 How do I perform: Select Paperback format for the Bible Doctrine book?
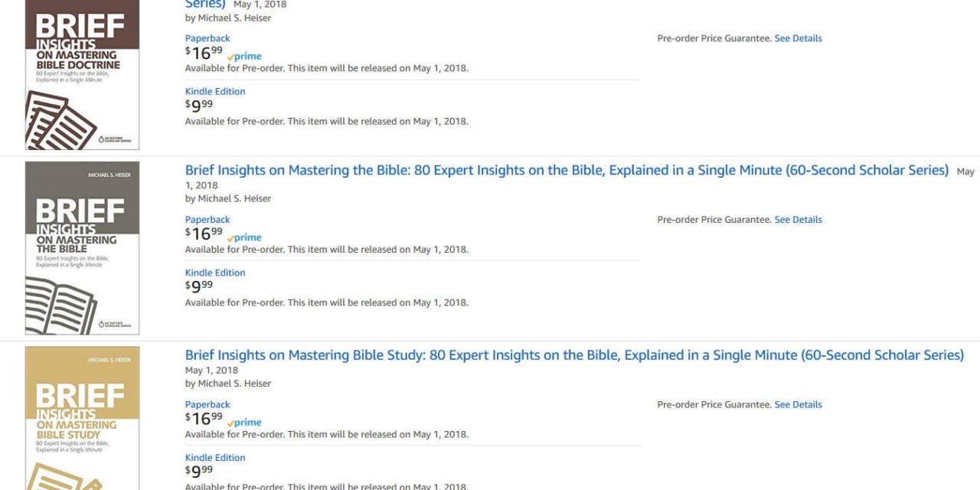(207, 38)
